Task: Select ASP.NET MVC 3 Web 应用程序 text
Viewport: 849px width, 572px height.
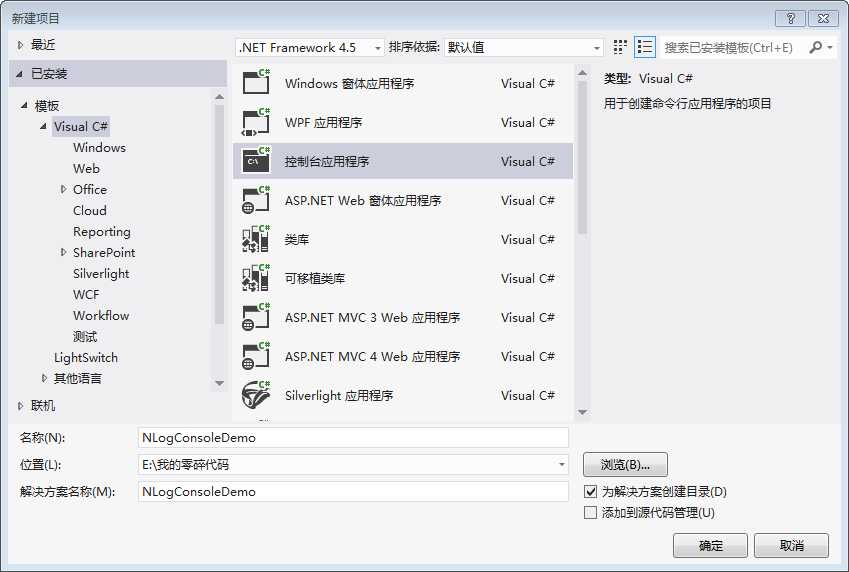Action: pos(373,317)
